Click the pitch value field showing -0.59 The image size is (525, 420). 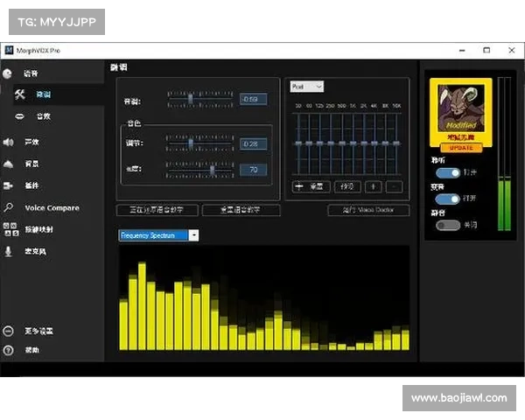(x=254, y=99)
